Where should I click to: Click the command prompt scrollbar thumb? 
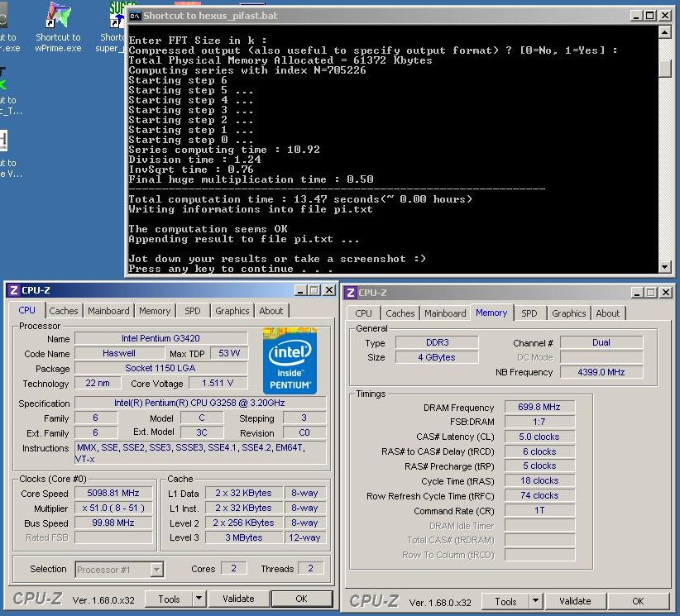[x=665, y=69]
